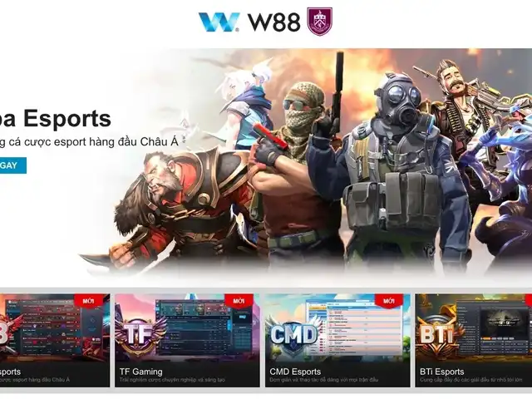Image resolution: width=532 pixels, height=399 pixels.
Task: Click the golden BTi emblem
Action: pos(438,334)
